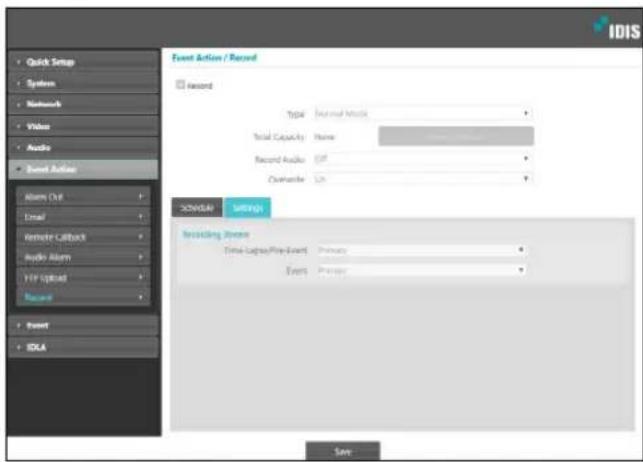
Task: Click the Total Capacity value None
Action: click(324, 137)
